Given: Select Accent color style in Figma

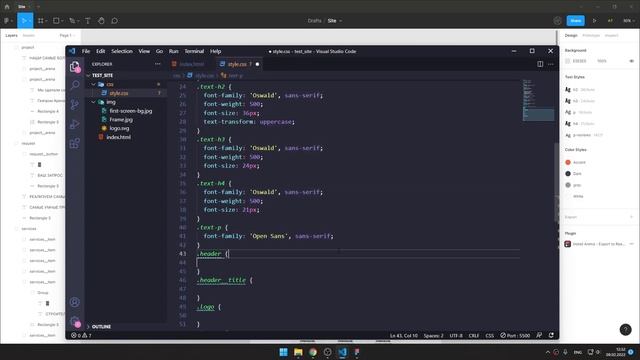Looking at the screenshot, I should coord(576,162).
